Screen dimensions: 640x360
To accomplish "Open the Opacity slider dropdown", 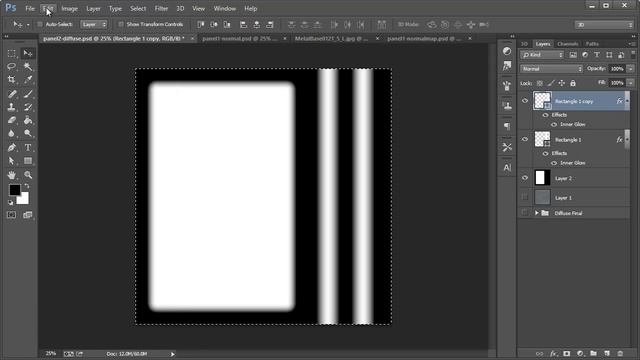I will click(631, 69).
